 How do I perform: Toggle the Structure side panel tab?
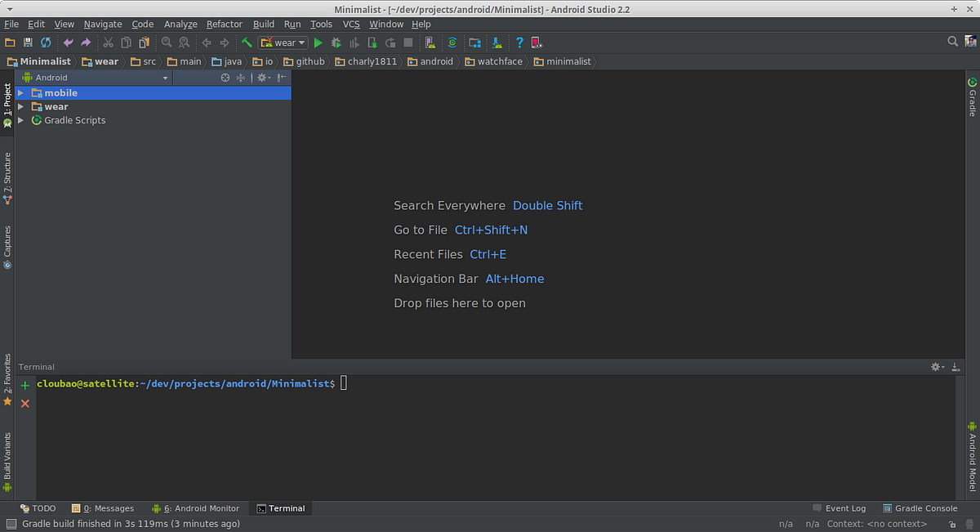[x=7, y=178]
